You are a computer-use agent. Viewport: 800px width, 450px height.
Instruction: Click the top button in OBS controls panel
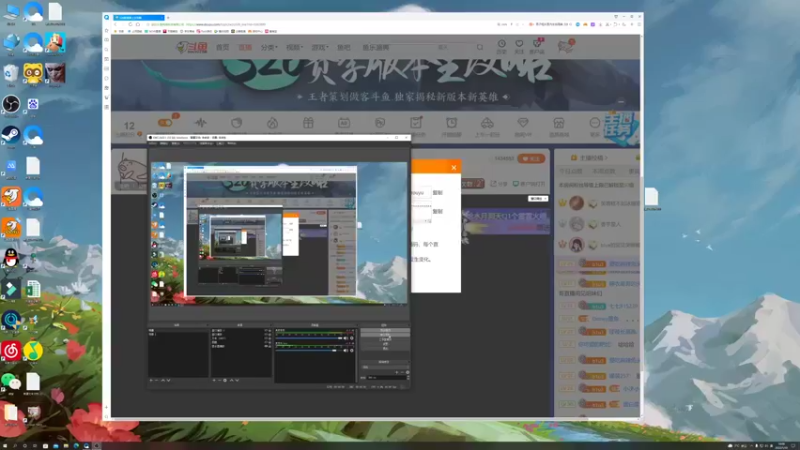tap(385, 331)
